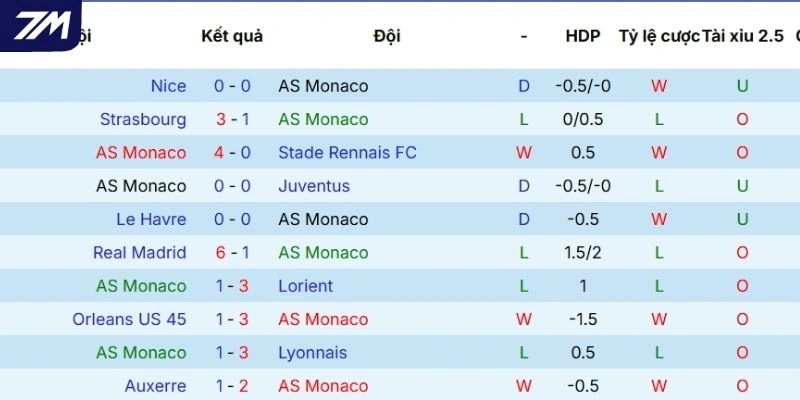
Task: Select the Stade Rennais FC team
Action: point(347,153)
